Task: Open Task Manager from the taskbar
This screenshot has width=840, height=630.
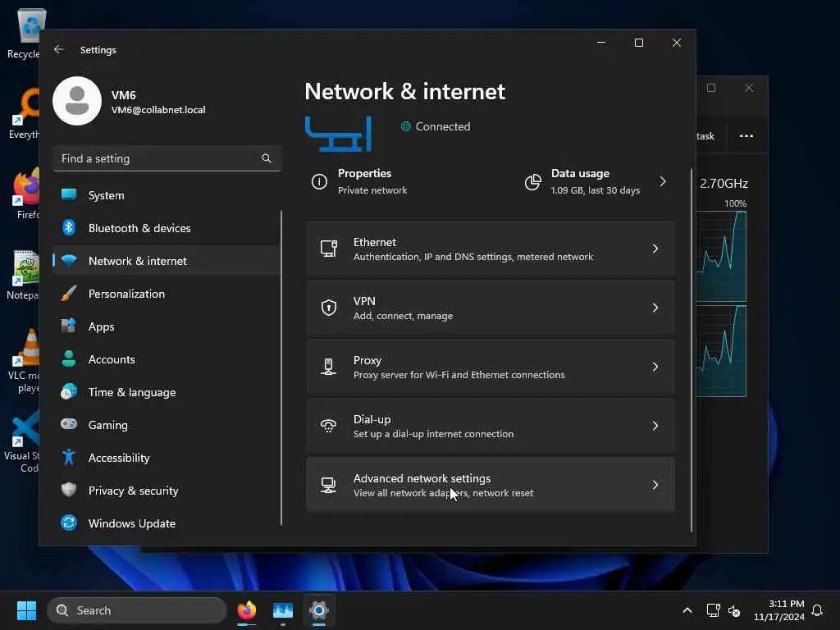Action: tap(283, 610)
